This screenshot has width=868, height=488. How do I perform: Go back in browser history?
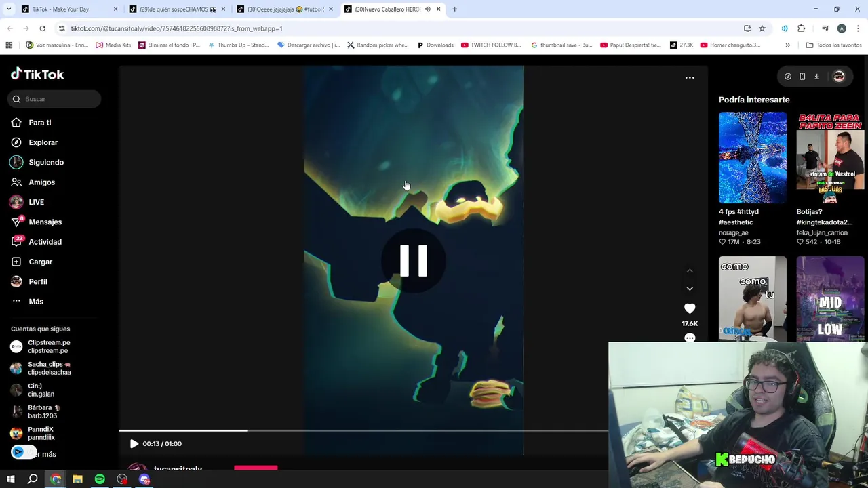[9, 28]
